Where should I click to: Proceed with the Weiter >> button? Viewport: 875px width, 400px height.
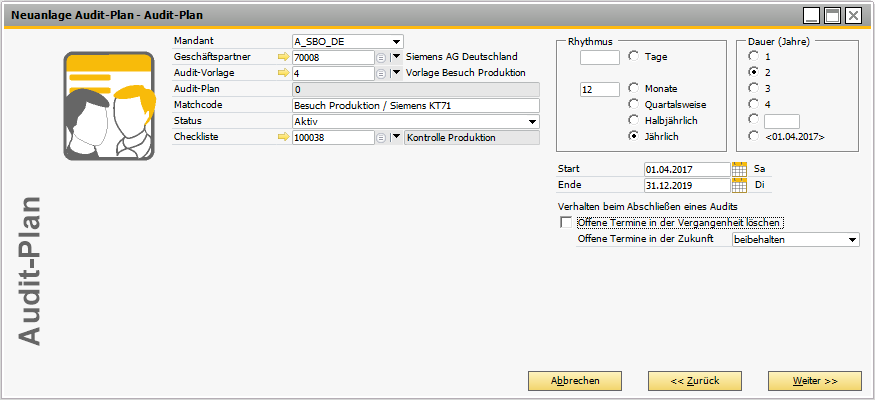point(815,381)
